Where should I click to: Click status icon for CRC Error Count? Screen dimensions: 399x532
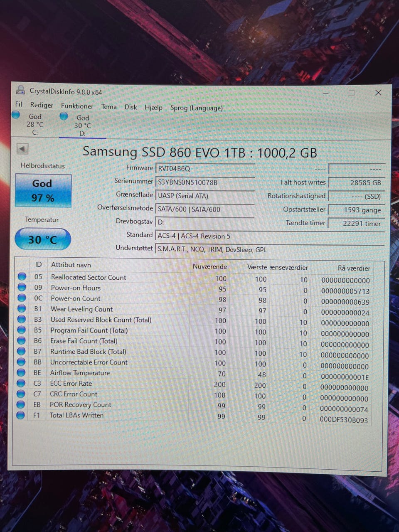(21, 394)
